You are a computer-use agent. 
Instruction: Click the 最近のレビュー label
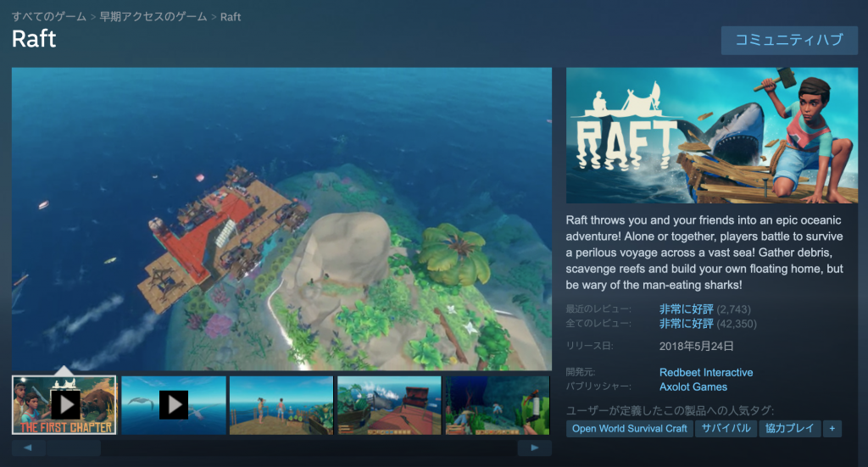point(598,309)
